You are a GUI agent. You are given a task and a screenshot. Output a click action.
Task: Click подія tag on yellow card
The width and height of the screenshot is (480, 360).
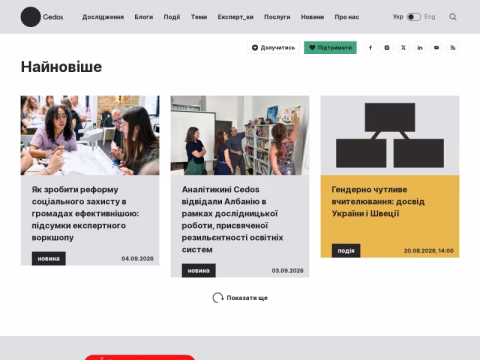click(x=346, y=251)
